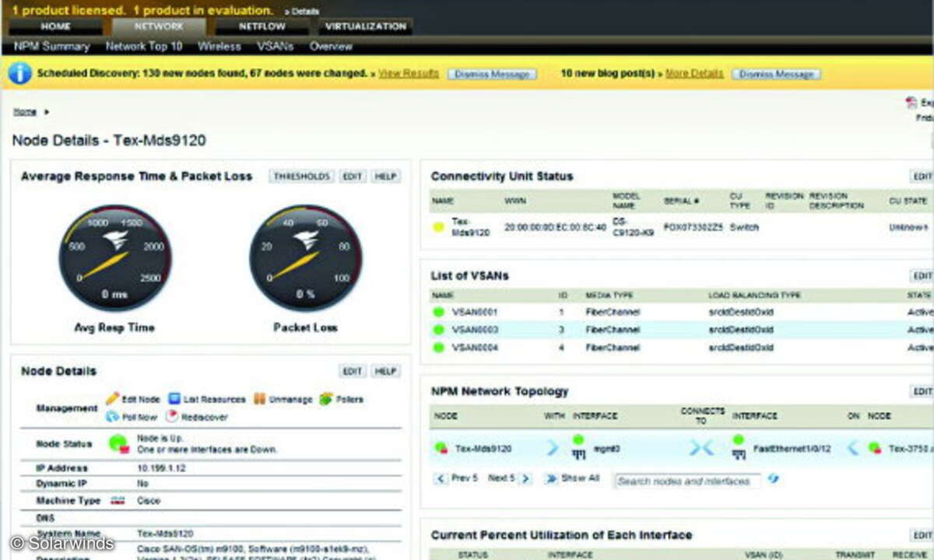Open the NETFLOW tab
Screen dimensions: 934x560
(262, 26)
